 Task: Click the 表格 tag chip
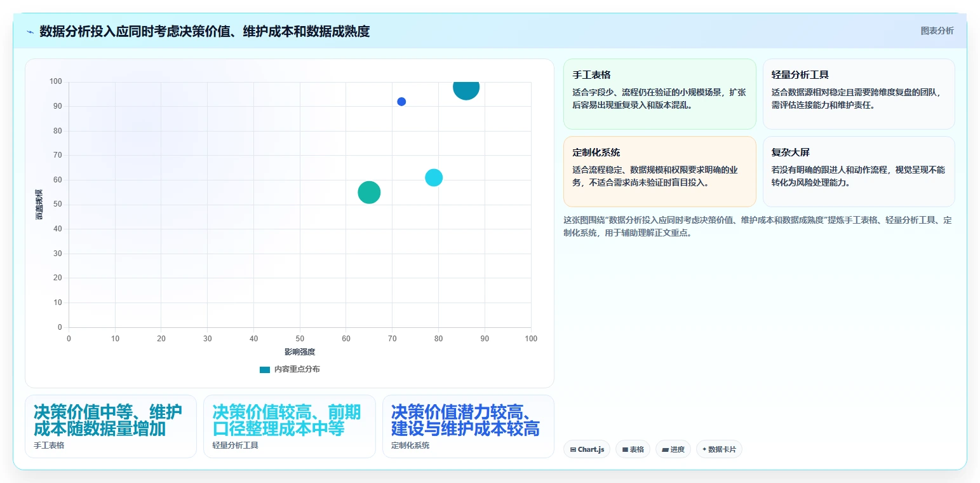633,449
